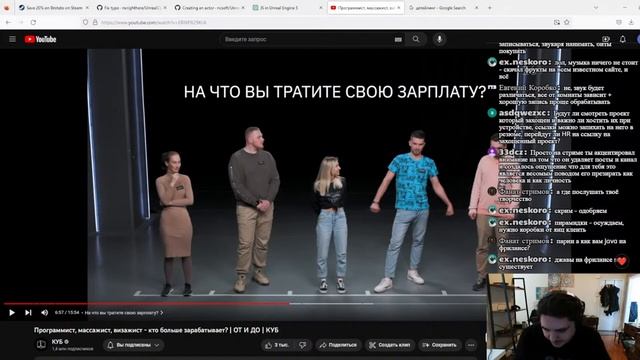Go to YouTube home via logo
Image resolution: width=640 pixels, height=360 pixels.
click(40, 39)
